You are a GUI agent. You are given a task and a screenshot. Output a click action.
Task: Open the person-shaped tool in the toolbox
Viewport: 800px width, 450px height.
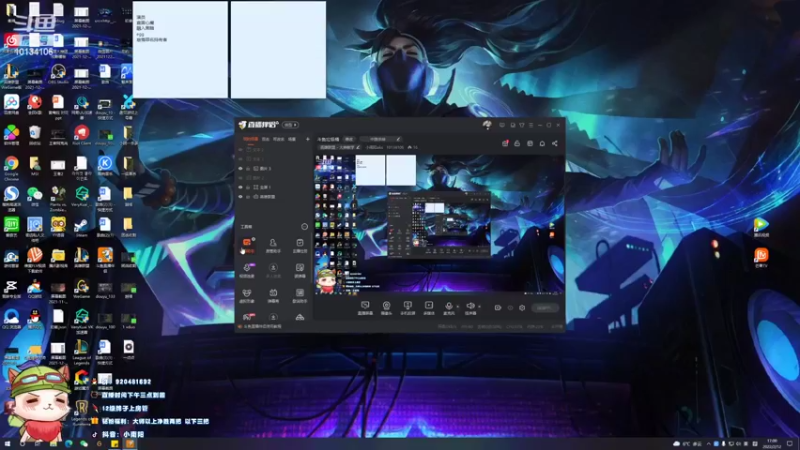click(x=273, y=245)
